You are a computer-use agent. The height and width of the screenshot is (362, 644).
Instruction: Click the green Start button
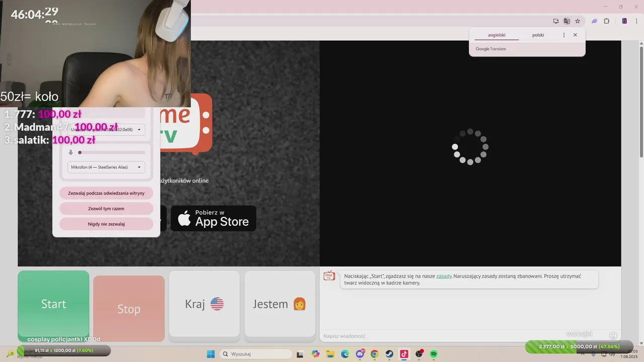point(53,304)
